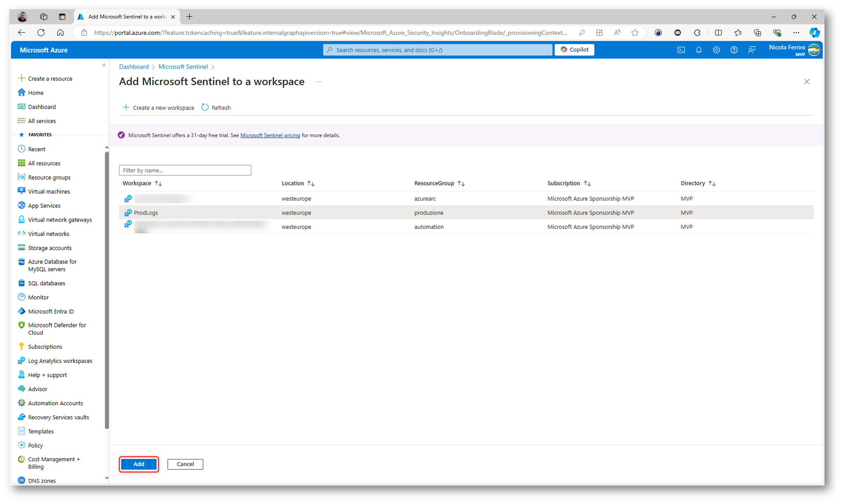Click Microsoft Sentinel breadcrumb link
Image resolution: width=843 pixels, height=504 pixels.
[183, 67]
